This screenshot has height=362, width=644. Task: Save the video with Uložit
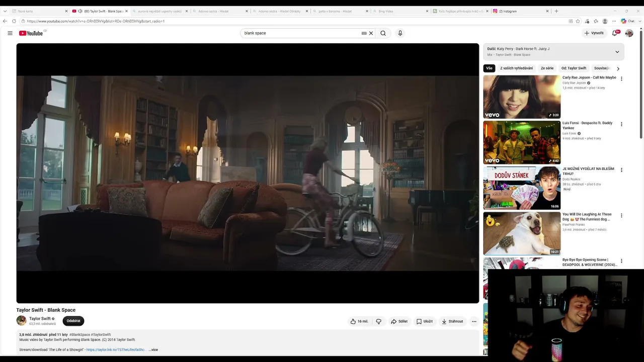point(424,321)
